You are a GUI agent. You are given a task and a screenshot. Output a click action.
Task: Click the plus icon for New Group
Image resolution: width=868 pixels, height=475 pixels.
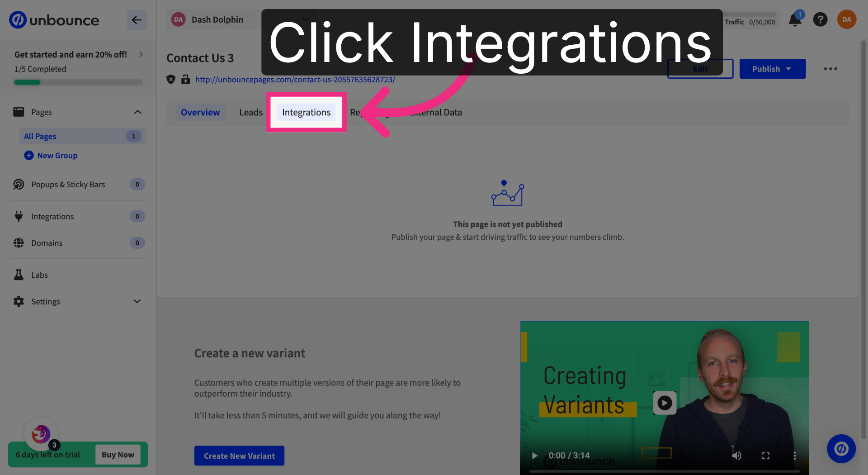[29, 155]
